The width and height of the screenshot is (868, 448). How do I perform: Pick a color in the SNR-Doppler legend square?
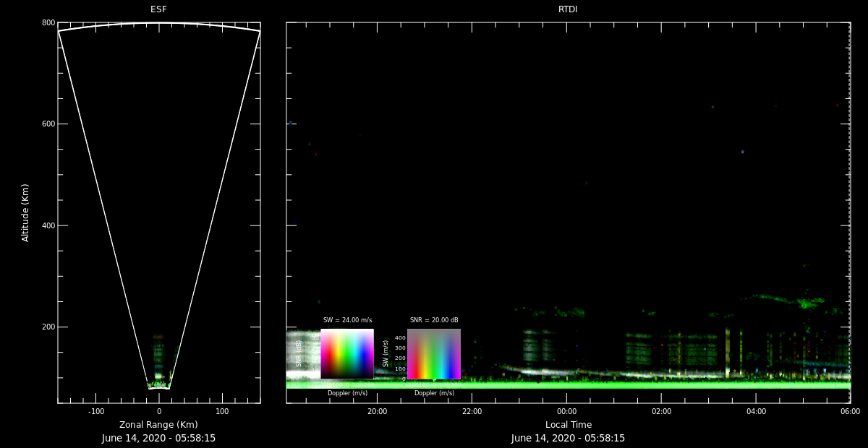tap(347, 354)
